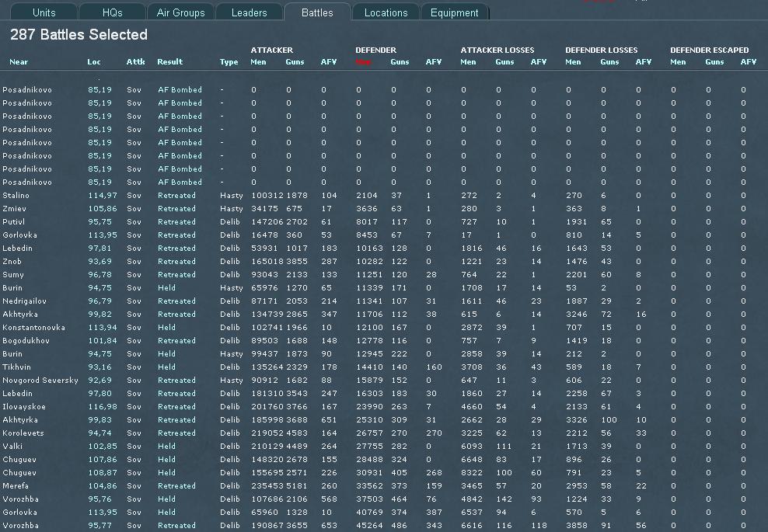Viewport: 768px width, 532px height.
Task: Sort by Attacker Losses Guns header
Action: point(504,61)
